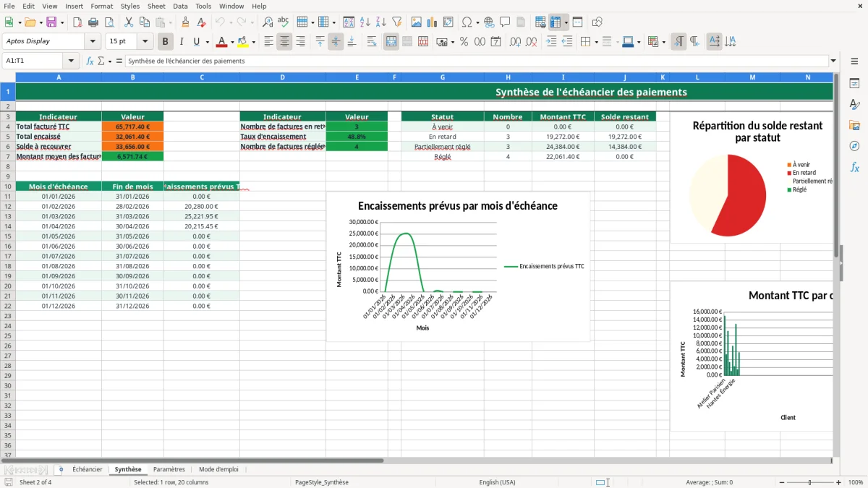
Task: Toggle wrap text
Action: 371,41
